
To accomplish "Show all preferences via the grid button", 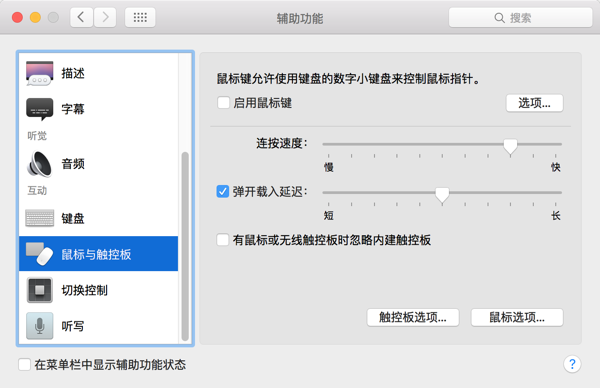I will (140, 17).
